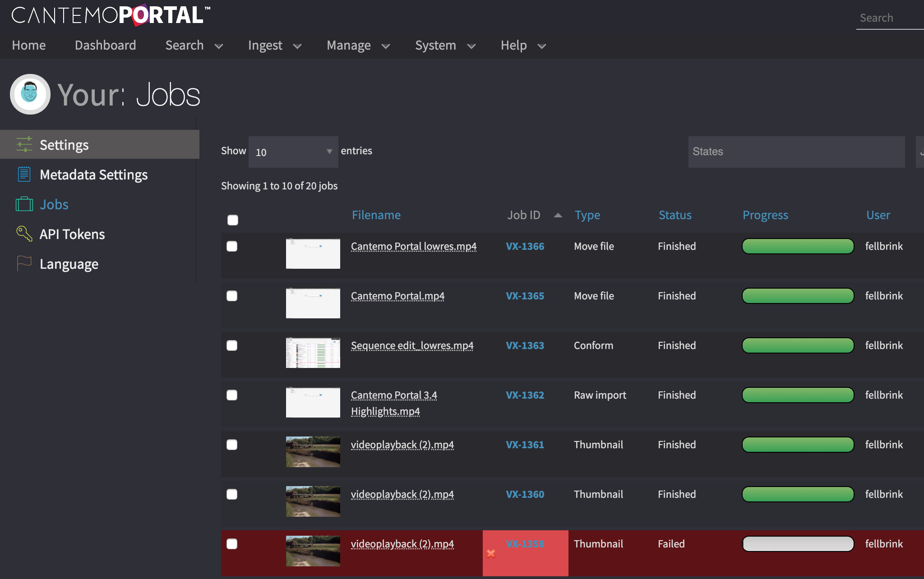924x579 pixels.
Task: Check the box for job VX-1360
Action: (232, 494)
